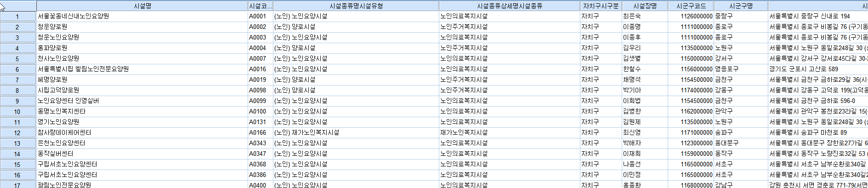
Task: Click district code 1126000000
Action: point(691,16)
